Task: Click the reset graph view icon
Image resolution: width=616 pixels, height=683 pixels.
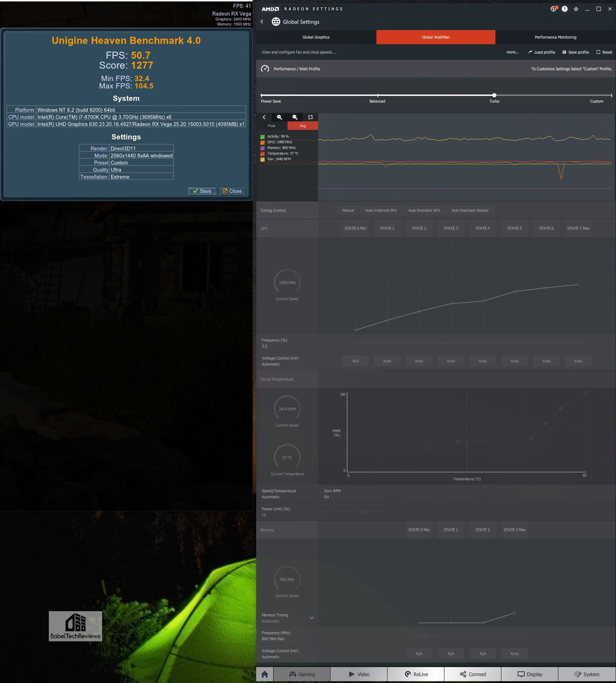Action: [x=310, y=117]
